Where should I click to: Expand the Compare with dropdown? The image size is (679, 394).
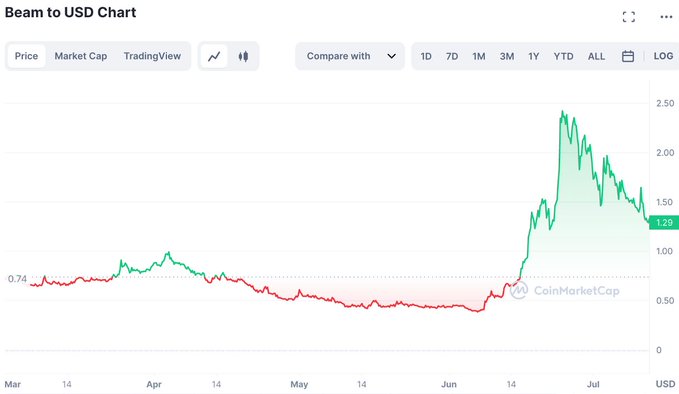click(350, 56)
